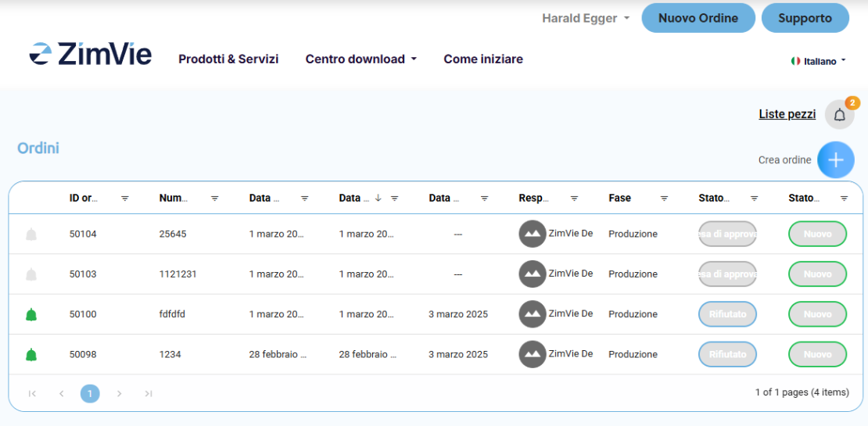Go to the next page arrow
This screenshot has height=426, width=868.
119,393
